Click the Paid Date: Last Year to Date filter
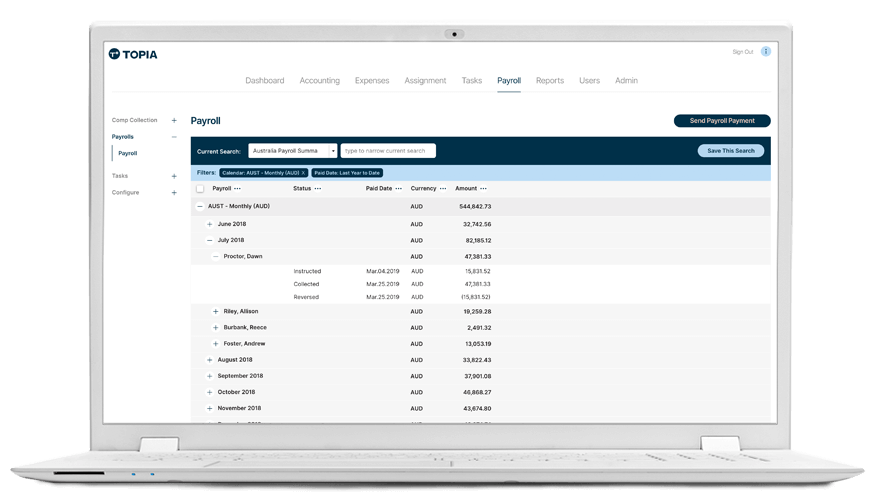The height and width of the screenshot is (500, 870). (x=347, y=173)
